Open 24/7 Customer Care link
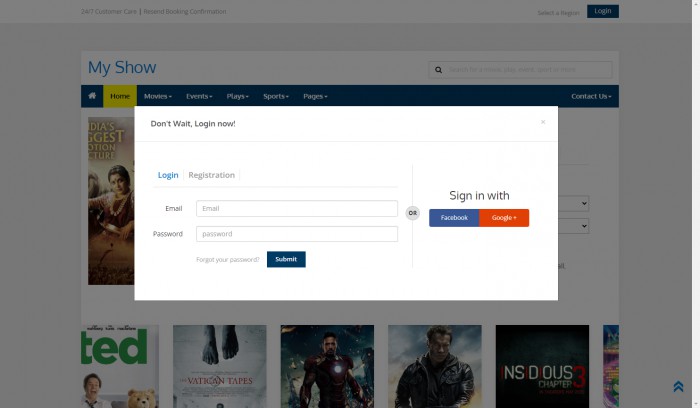The image size is (700, 408). point(109,12)
